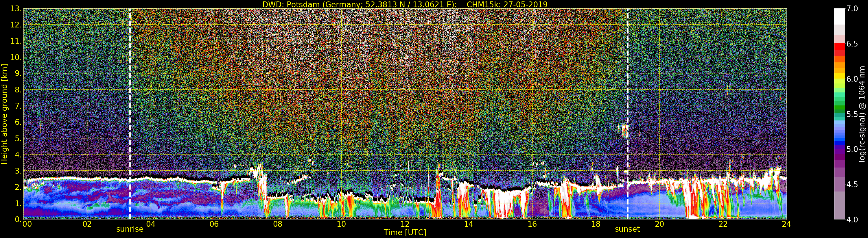The height and width of the screenshot is (238, 868).
Task: Click the x-axis tick label '08'
Action: pos(278,224)
